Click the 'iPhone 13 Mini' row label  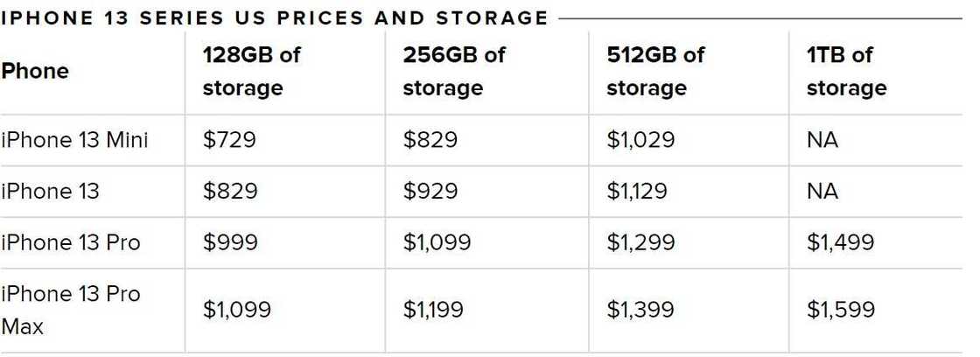74,139
